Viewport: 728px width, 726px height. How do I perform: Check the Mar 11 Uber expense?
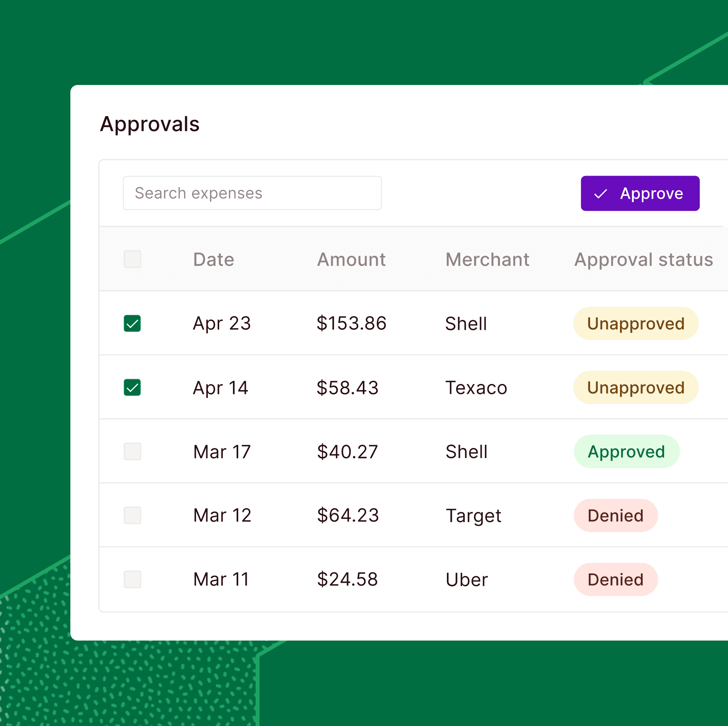[x=132, y=580]
